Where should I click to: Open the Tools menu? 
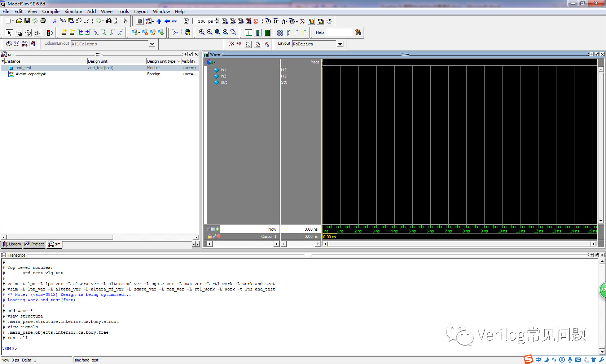pos(123,12)
